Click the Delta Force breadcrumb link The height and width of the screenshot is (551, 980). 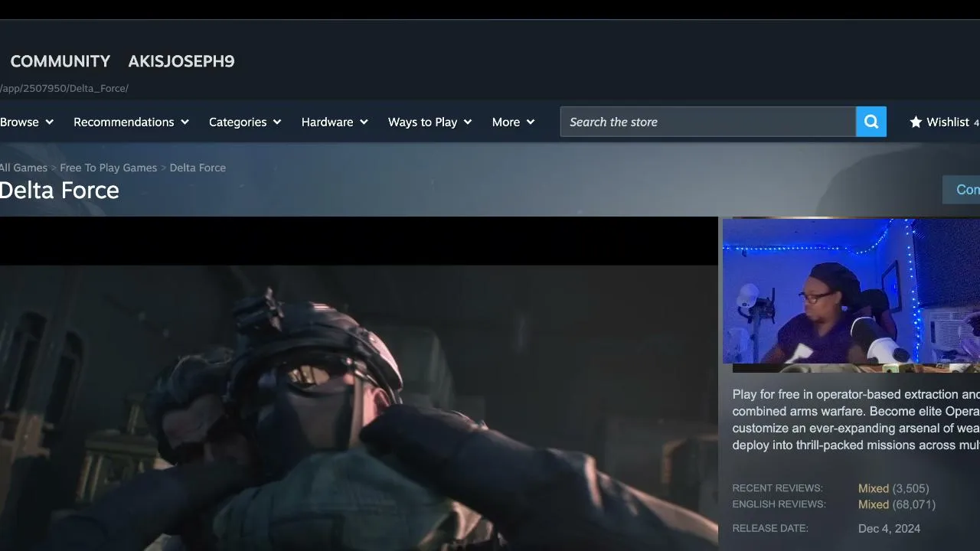point(198,168)
